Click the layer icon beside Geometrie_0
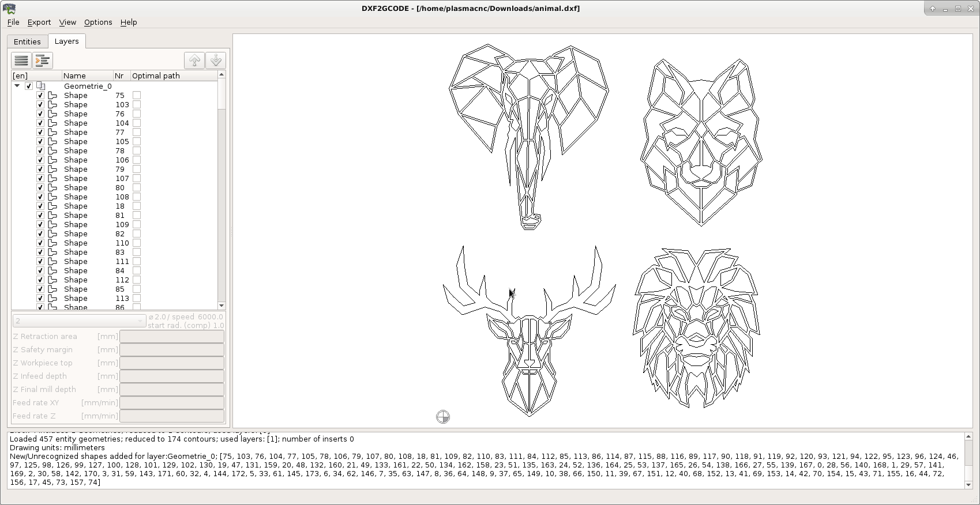The height and width of the screenshot is (505, 980). coord(41,86)
